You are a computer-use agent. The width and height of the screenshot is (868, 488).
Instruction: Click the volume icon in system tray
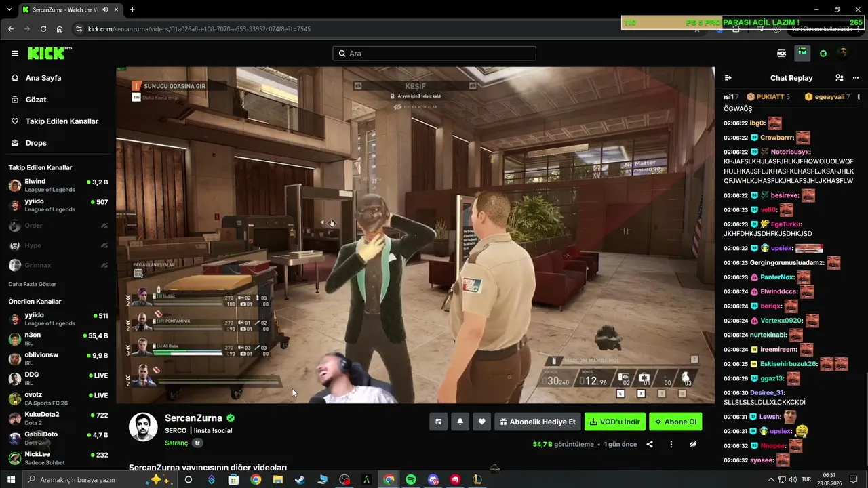(793, 480)
